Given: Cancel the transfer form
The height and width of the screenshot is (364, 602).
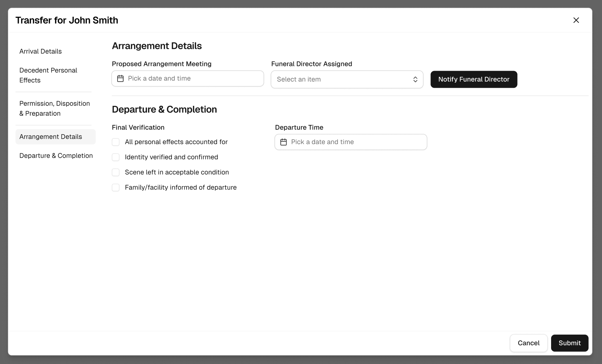Looking at the screenshot, I should (x=528, y=343).
